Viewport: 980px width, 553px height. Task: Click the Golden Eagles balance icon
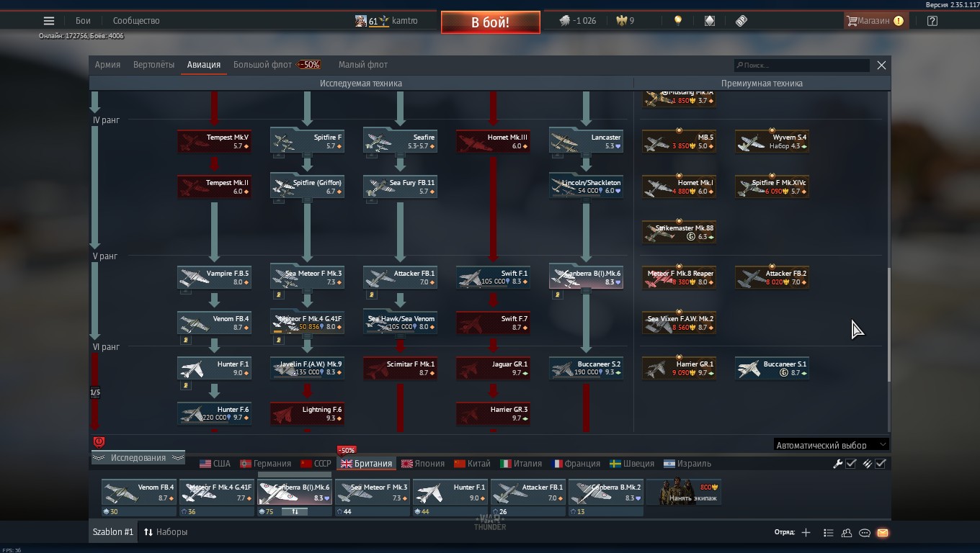(621, 21)
